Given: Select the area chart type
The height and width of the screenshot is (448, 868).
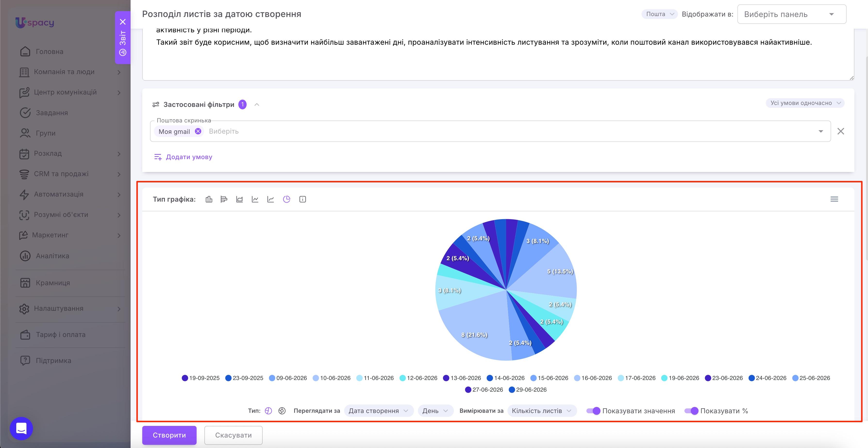Looking at the screenshot, I should [x=240, y=199].
